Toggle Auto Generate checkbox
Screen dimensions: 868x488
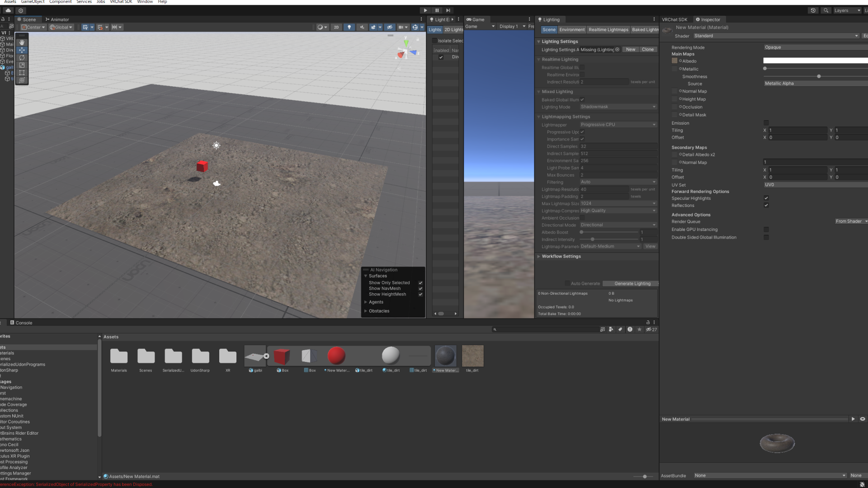567,284
